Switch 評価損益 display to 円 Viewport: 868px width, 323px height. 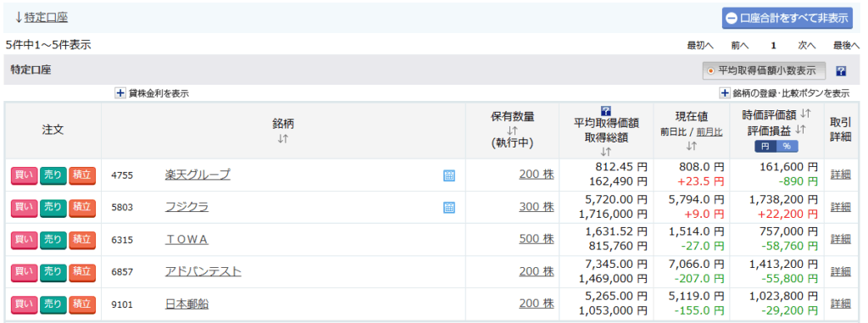(766, 146)
